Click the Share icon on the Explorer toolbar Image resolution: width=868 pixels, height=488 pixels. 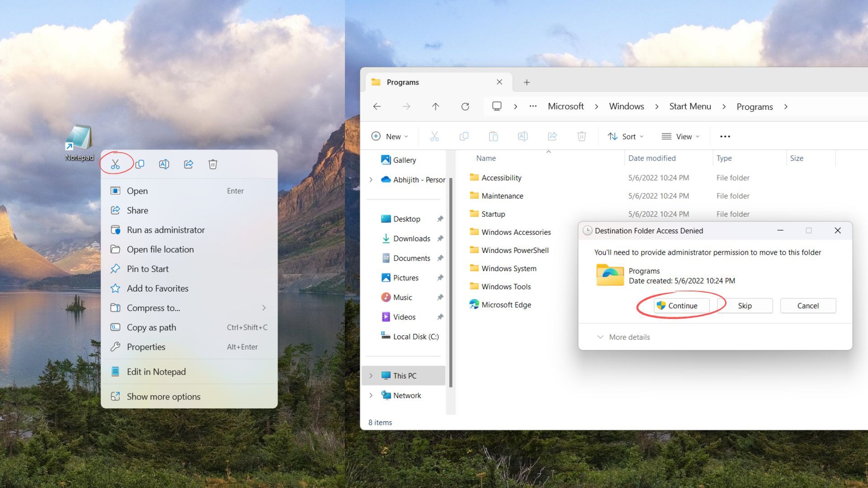(552, 136)
